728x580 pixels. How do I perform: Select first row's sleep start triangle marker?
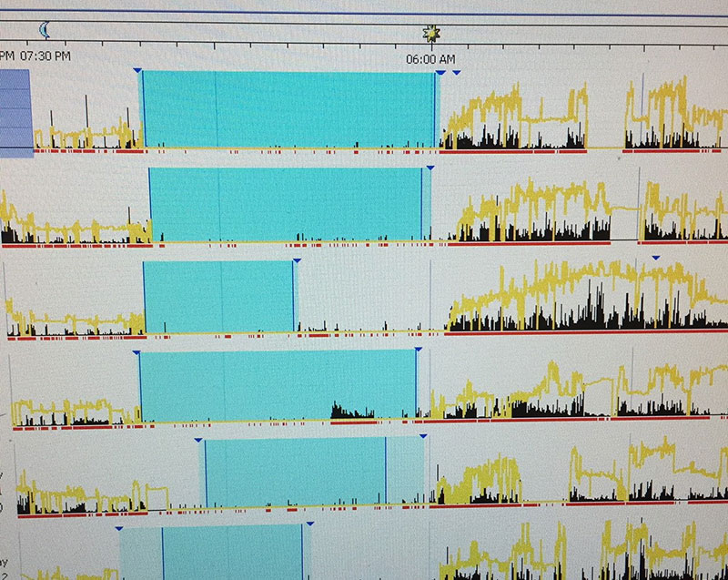137,70
